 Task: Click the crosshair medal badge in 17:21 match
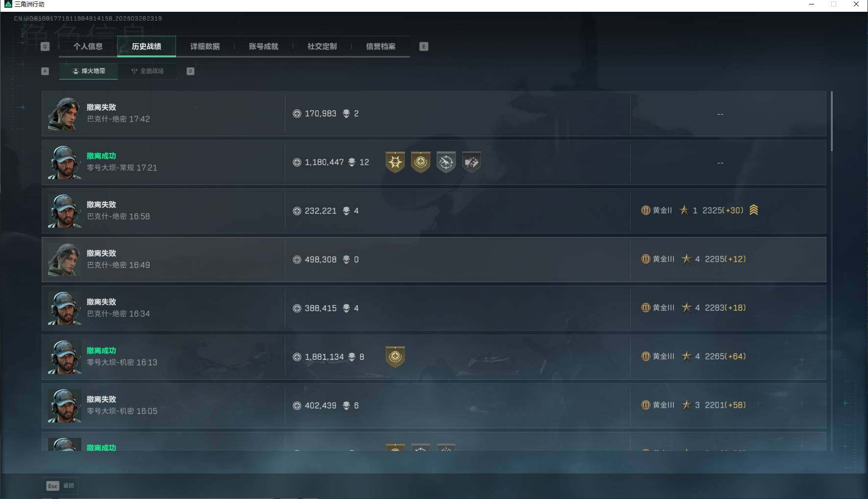click(446, 162)
